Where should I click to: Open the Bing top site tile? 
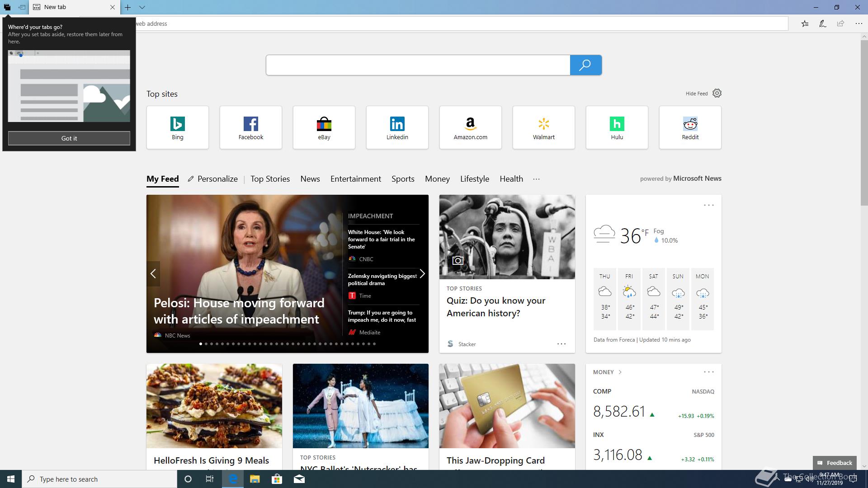click(x=178, y=127)
